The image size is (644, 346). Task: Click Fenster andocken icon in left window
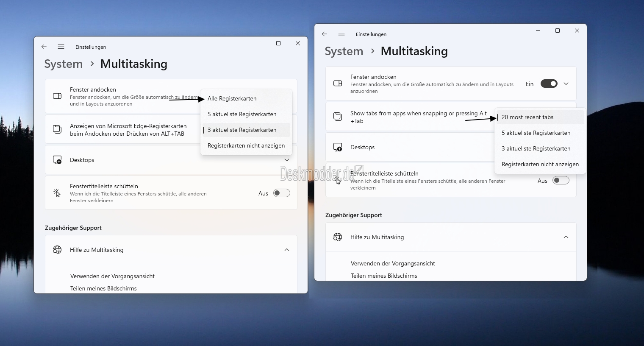click(57, 96)
